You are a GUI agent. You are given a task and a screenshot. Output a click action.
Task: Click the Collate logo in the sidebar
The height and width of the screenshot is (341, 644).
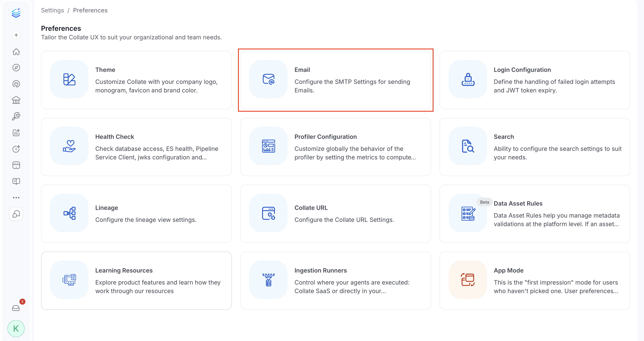point(16,13)
